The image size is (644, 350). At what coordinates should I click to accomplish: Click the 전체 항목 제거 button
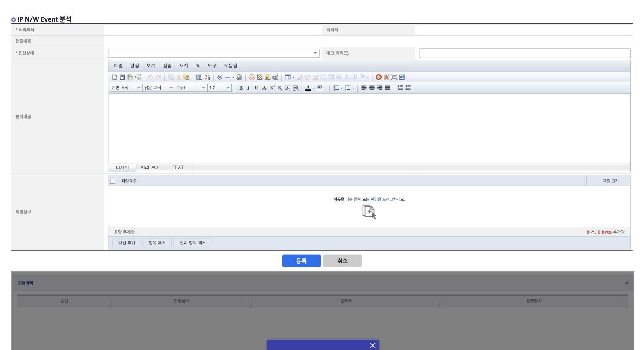(x=193, y=243)
